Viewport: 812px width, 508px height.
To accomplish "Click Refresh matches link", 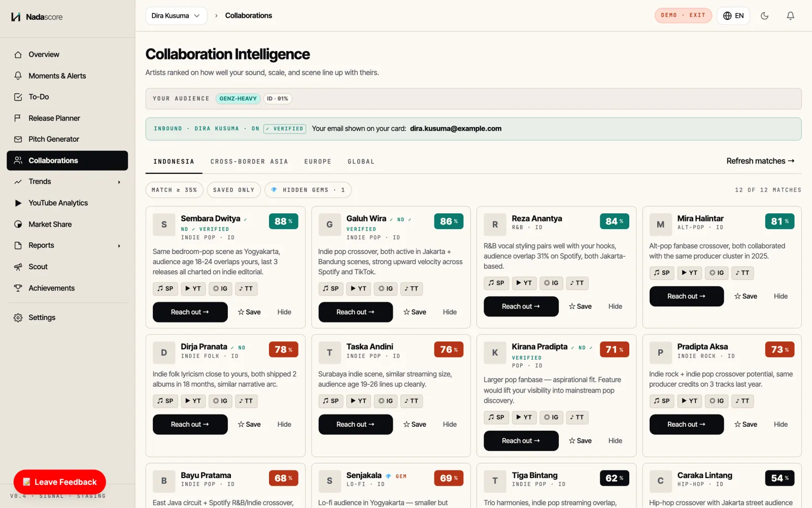I will click(x=760, y=161).
